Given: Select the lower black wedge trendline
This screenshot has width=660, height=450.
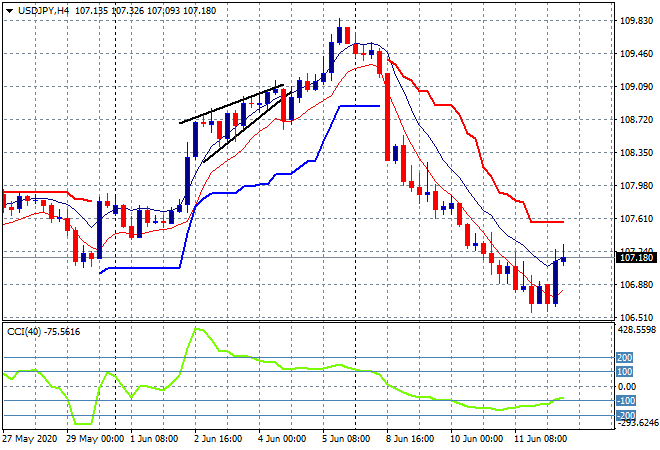Looking at the screenshot, I should point(240,128).
